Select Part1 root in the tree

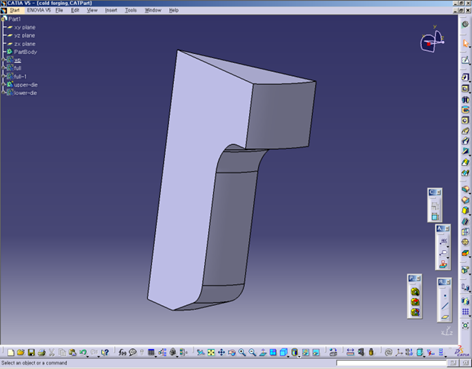(x=14, y=19)
